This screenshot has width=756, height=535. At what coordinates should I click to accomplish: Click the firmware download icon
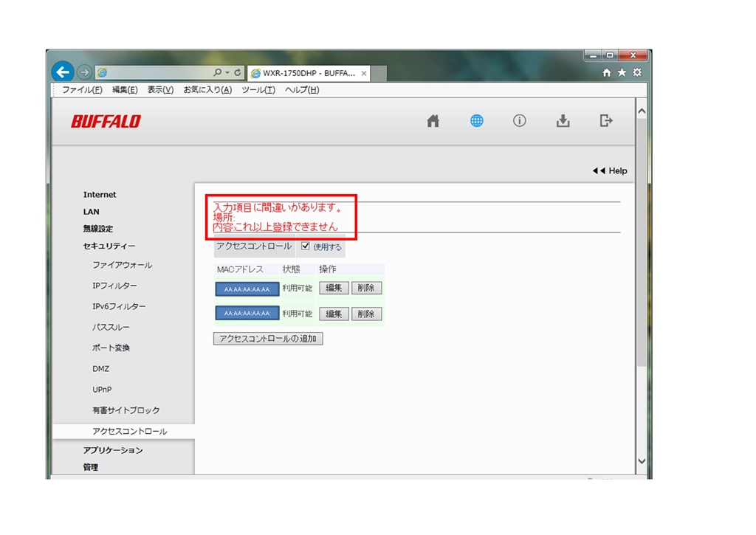pyautogui.click(x=563, y=120)
